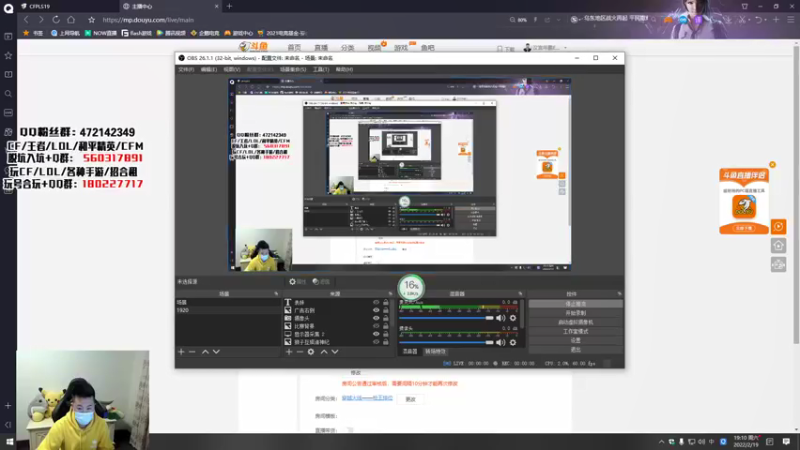
Task: Go to browser home page icon
Action: click(x=71, y=20)
